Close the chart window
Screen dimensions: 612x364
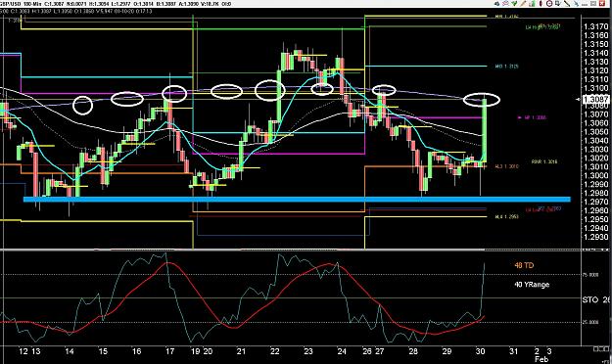point(602,4)
